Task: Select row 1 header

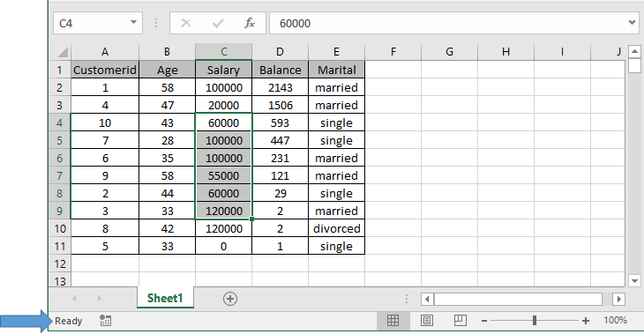Action: (60, 70)
